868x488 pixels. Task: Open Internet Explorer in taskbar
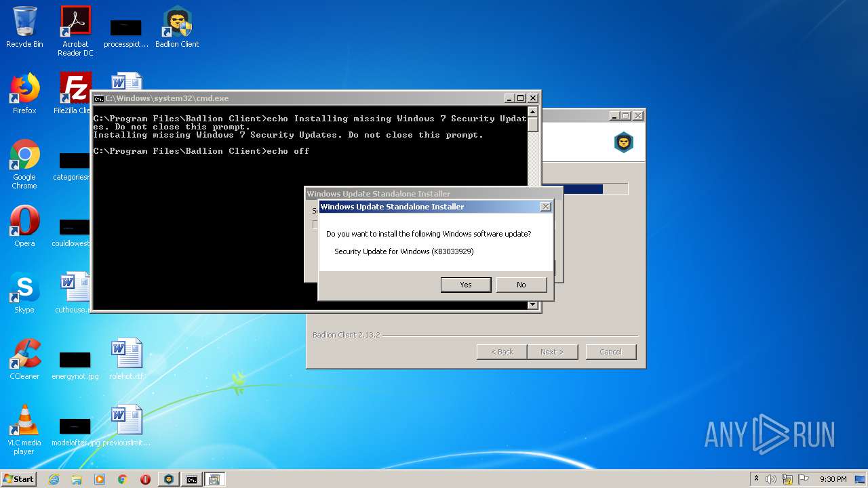coord(54,479)
